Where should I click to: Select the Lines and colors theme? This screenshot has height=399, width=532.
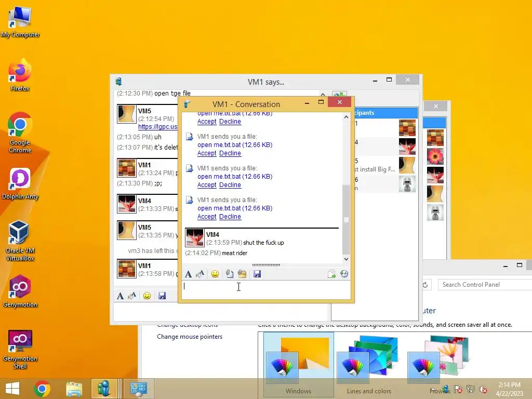pos(369,364)
